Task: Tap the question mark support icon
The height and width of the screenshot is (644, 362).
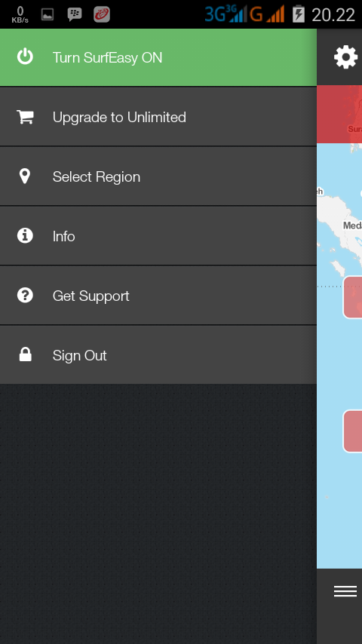Action: [x=25, y=296]
